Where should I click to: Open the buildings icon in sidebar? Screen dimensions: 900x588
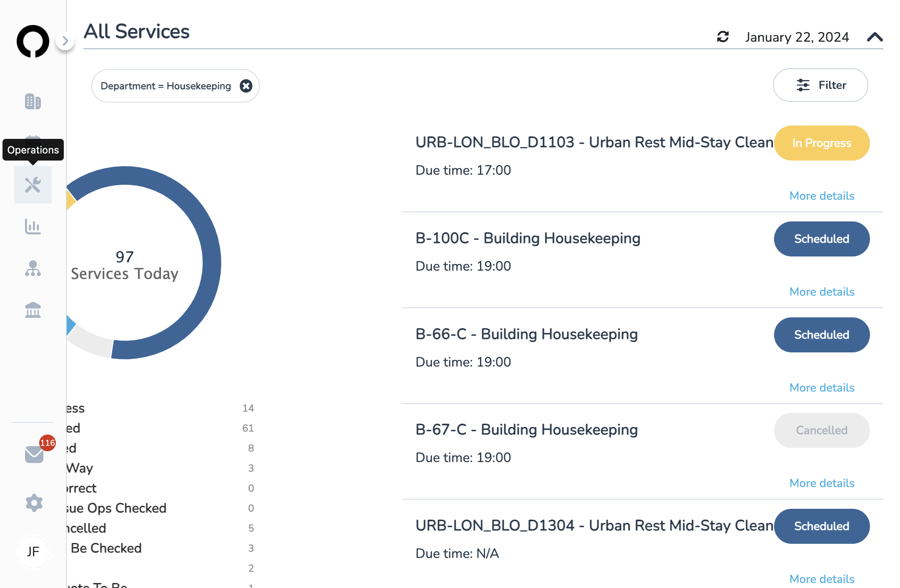click(x=33, y=101)
